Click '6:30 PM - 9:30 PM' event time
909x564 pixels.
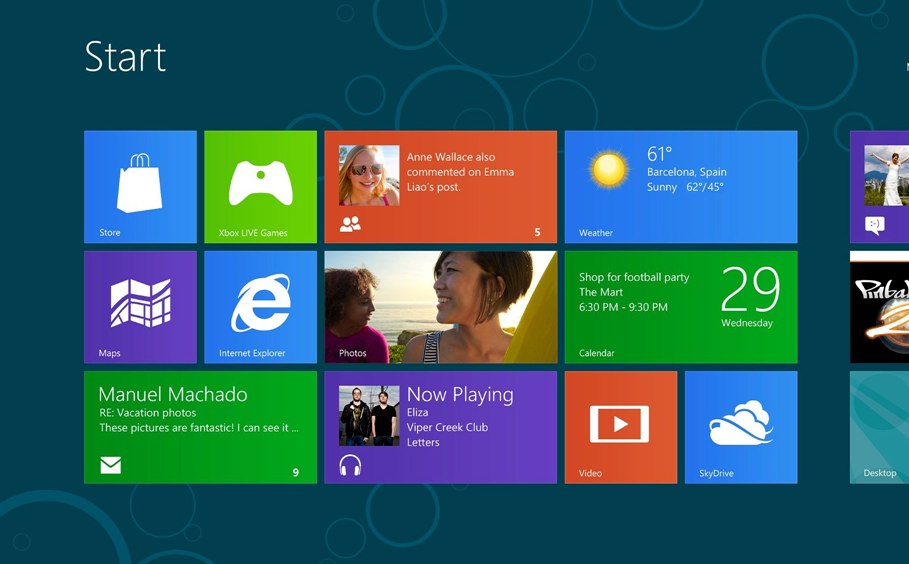[623, 307]
